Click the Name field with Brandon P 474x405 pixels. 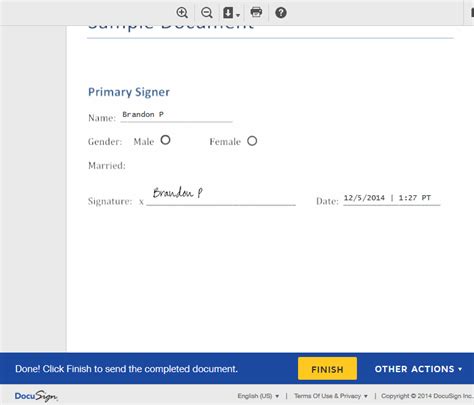pos(176,115)
